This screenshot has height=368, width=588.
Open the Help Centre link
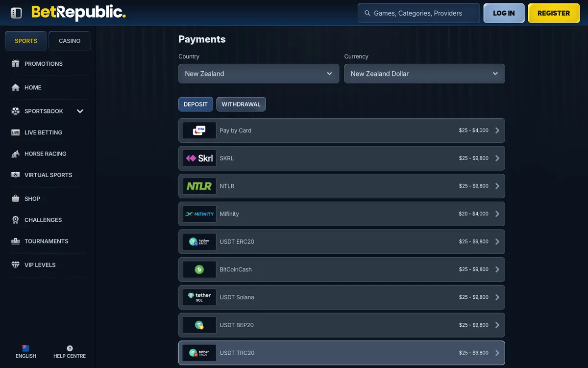pyautogui.click(x=70, y=352)
